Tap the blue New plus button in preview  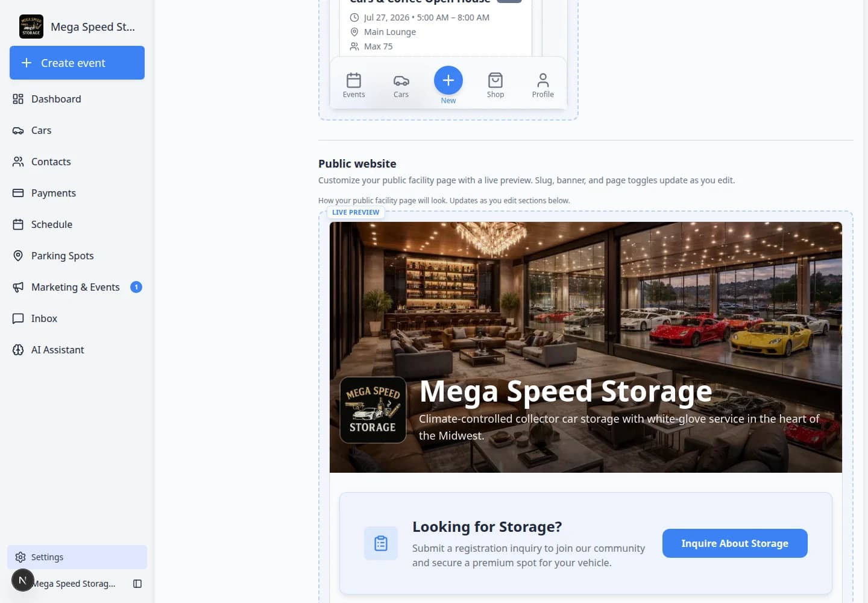click(x=448, y=80)
